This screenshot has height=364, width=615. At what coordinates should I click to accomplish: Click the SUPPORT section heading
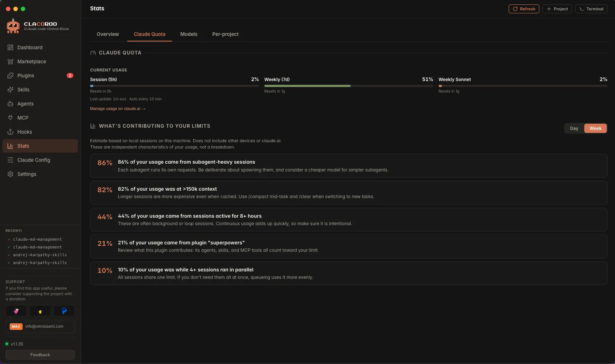click(15, 282)
